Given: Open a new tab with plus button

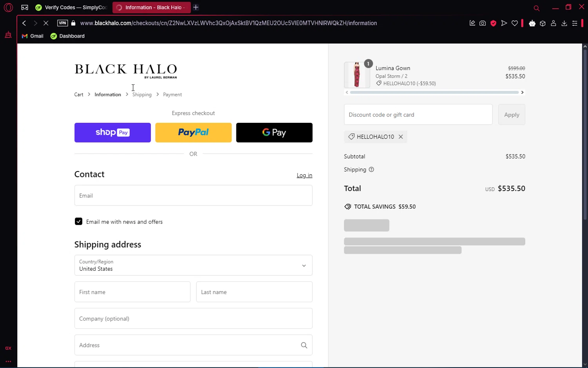Looking at the screenshot, I should pyautogui.click(x=196, y=7).
